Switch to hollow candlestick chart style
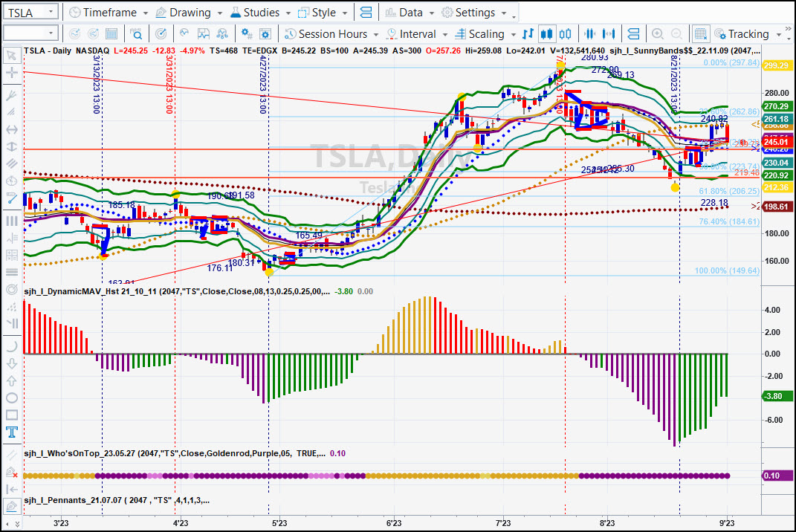Screen dimensions: 796x532 [x=565, y=34]
